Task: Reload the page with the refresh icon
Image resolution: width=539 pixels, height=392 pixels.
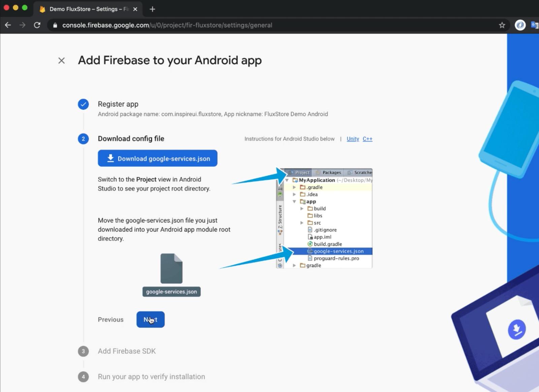Action: click(37, 25)
